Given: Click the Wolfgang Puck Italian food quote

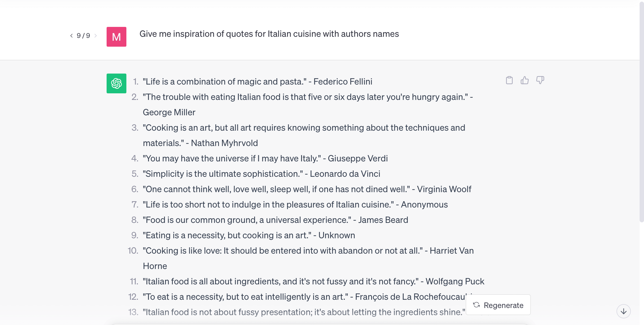Looking at the screenshot, I should pyautogui.click(x=313, y=281).
